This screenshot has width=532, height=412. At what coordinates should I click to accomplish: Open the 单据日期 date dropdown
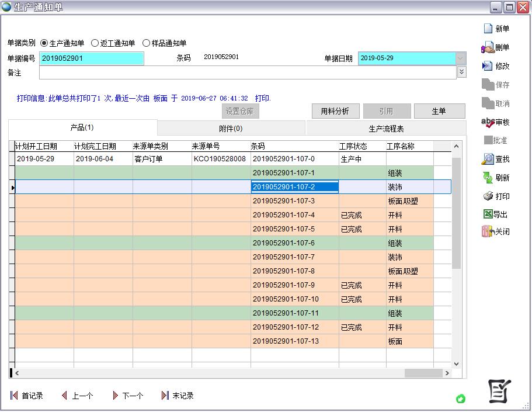pos(461,58)
